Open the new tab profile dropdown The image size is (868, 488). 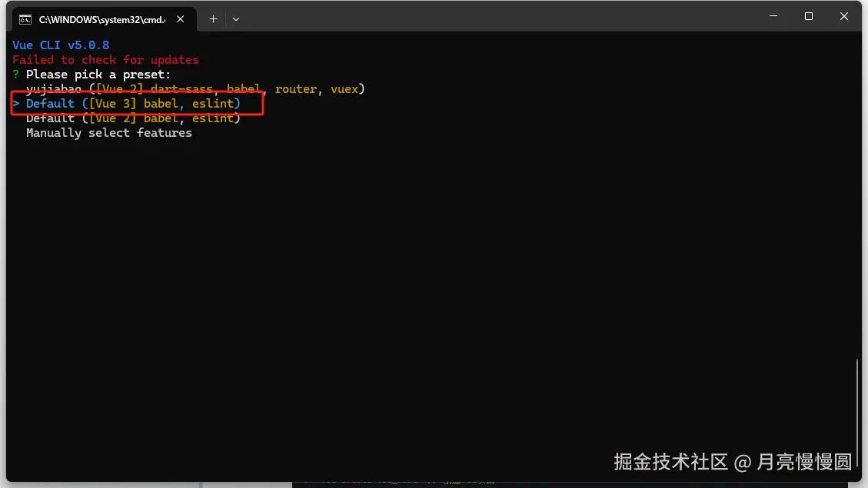pyautogui.click(x=236, y=18)
